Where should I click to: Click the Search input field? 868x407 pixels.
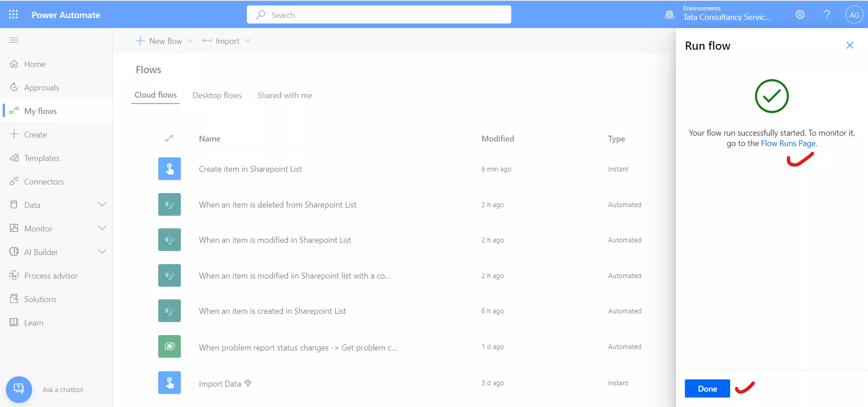click(x=379, y=14)
